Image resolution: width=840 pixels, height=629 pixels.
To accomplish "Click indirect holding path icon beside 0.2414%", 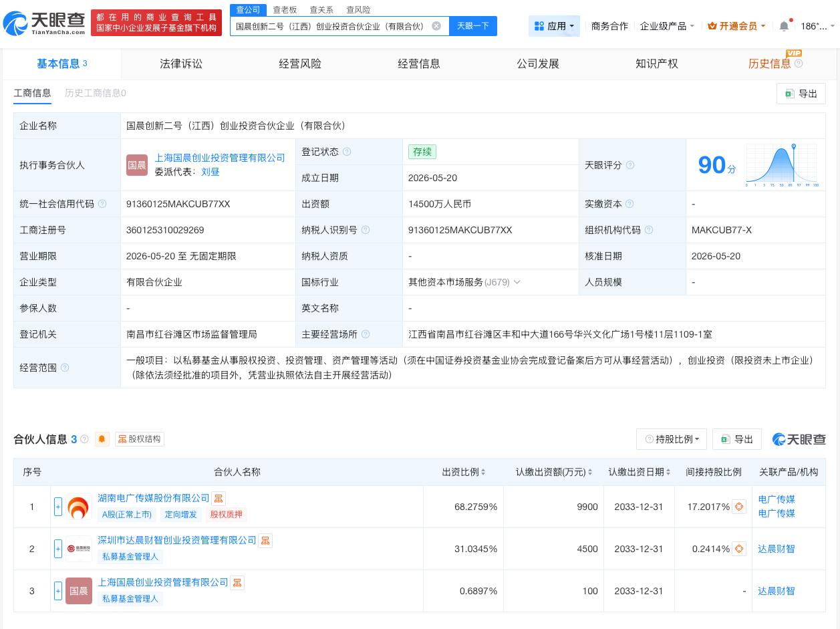I will (739, 549).
